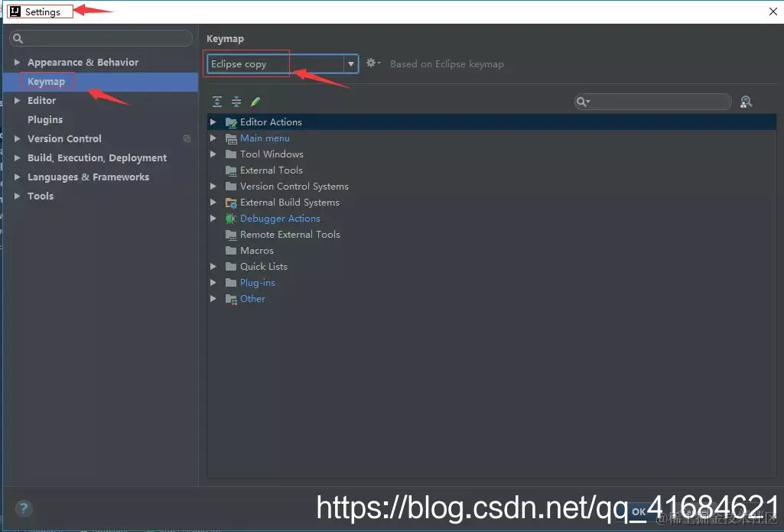Click the External Tools folder icon
The image size is (784, 532).
[231, 170]
